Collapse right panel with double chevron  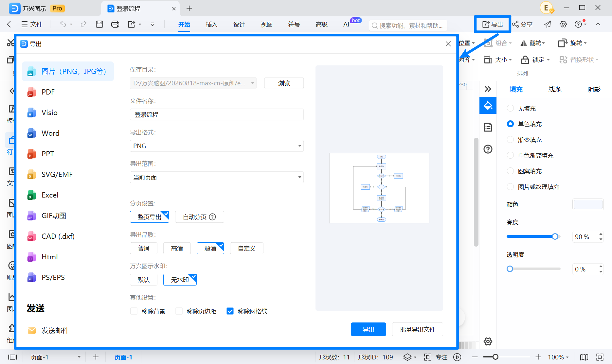point(488,89)
